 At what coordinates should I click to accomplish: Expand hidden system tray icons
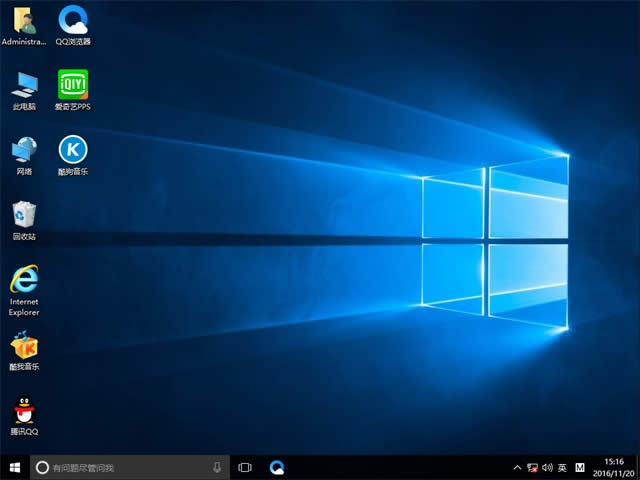pos(517,467)
